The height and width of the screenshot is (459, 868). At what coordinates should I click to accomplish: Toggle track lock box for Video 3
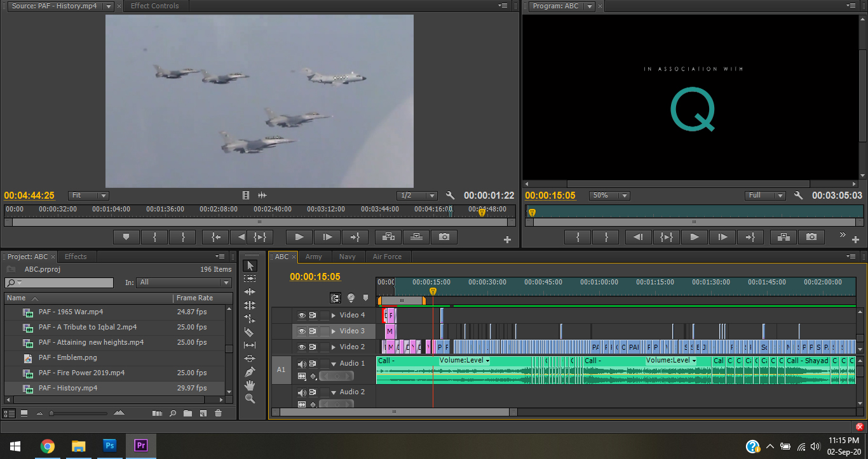pyautogui.click(x=324, y=331)
